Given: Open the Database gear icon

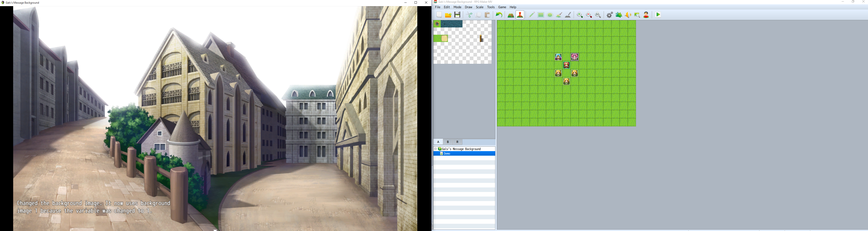Looking at the screenshot, I should click(610, 15).
